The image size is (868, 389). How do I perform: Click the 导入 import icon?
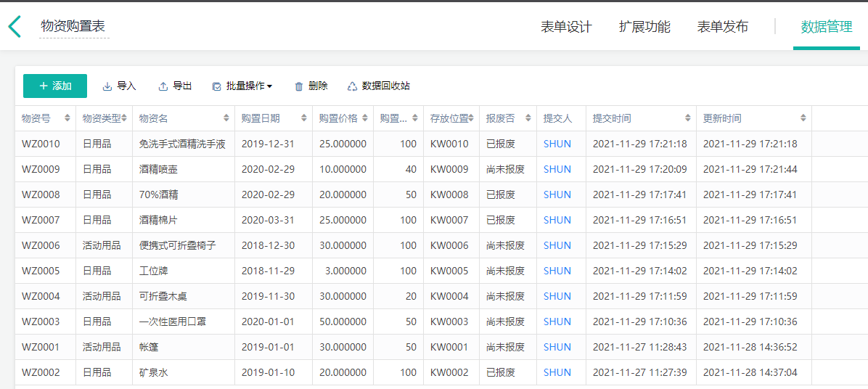[x=107, y=86]
